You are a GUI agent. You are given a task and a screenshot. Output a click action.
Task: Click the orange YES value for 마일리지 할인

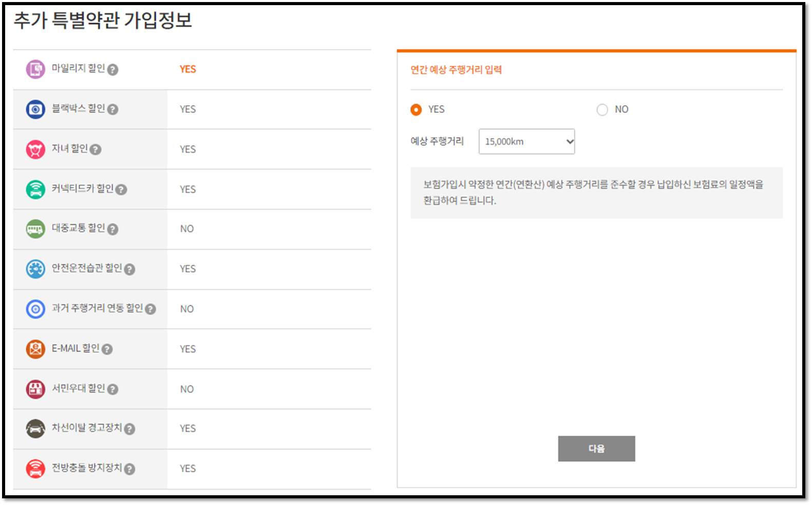click(188, 69)
